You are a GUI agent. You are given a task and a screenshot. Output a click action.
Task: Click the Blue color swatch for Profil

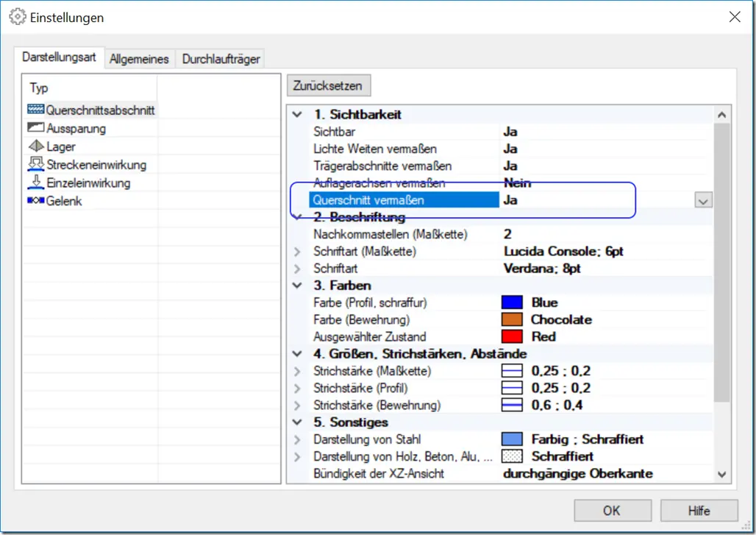[512, 302]
